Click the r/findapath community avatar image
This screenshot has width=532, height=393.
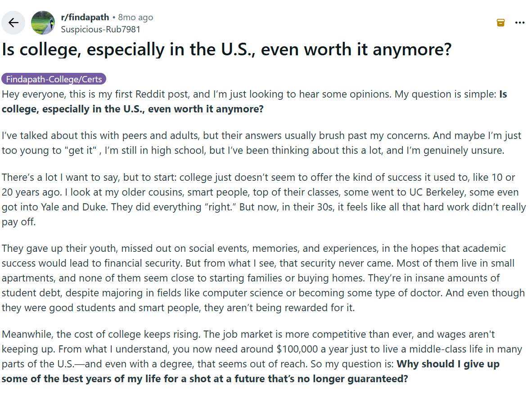[x=42, y=22]
